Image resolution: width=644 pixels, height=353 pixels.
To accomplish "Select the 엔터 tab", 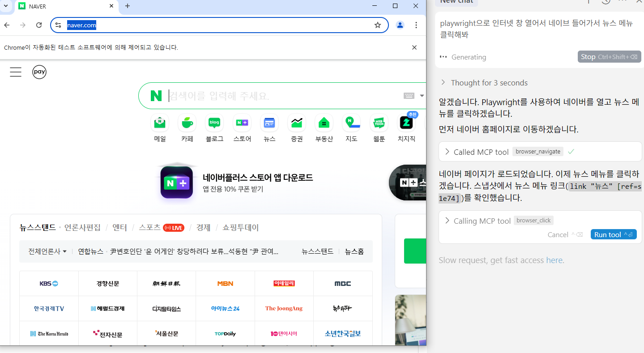I will 119,227.
